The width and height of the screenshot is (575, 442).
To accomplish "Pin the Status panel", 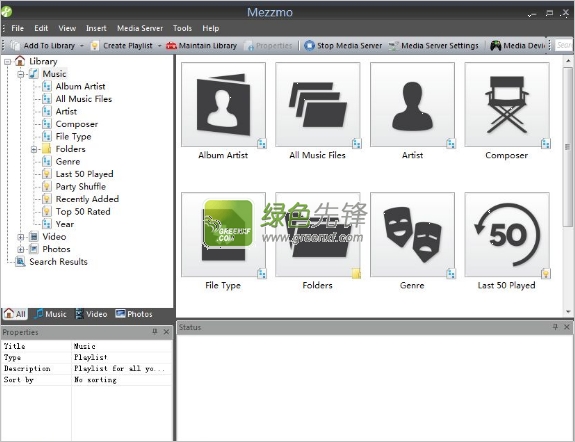I will click(x=555, y=327).
